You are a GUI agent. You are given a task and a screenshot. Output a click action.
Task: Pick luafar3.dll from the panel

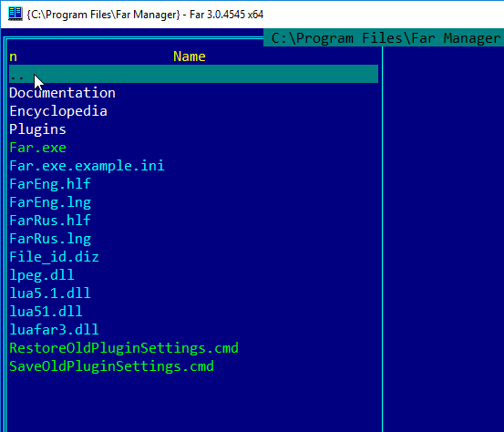(x=54, y=330)
